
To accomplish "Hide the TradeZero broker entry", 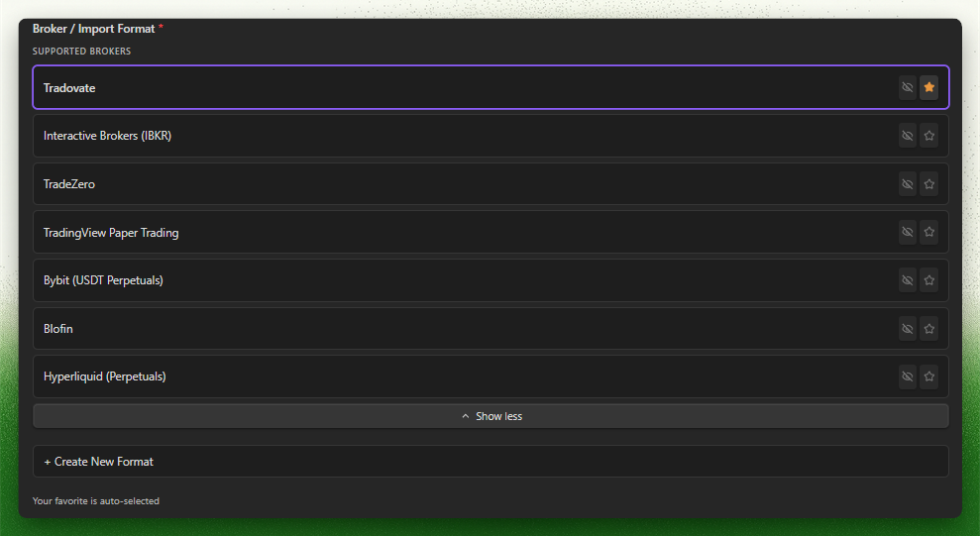I will click(908, 184).
